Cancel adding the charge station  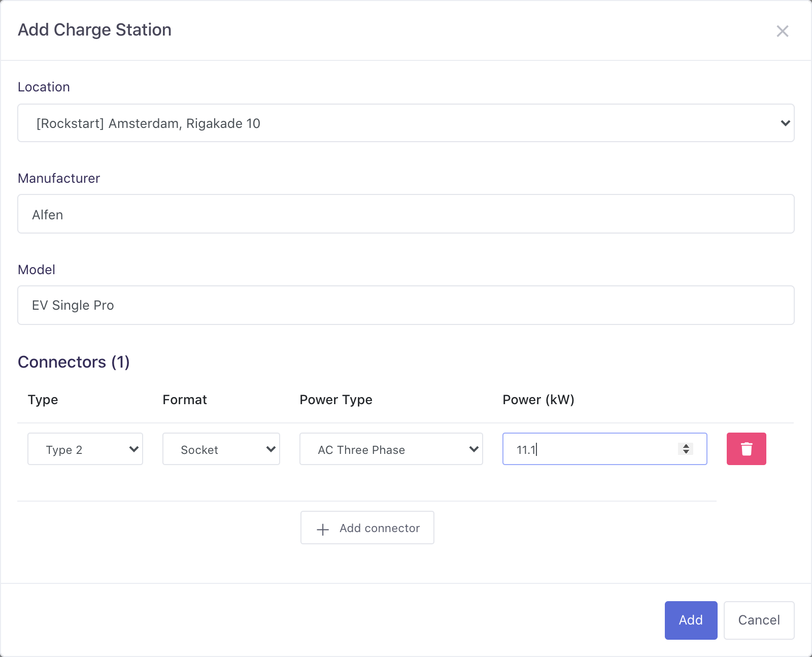(x=759, y=620)
